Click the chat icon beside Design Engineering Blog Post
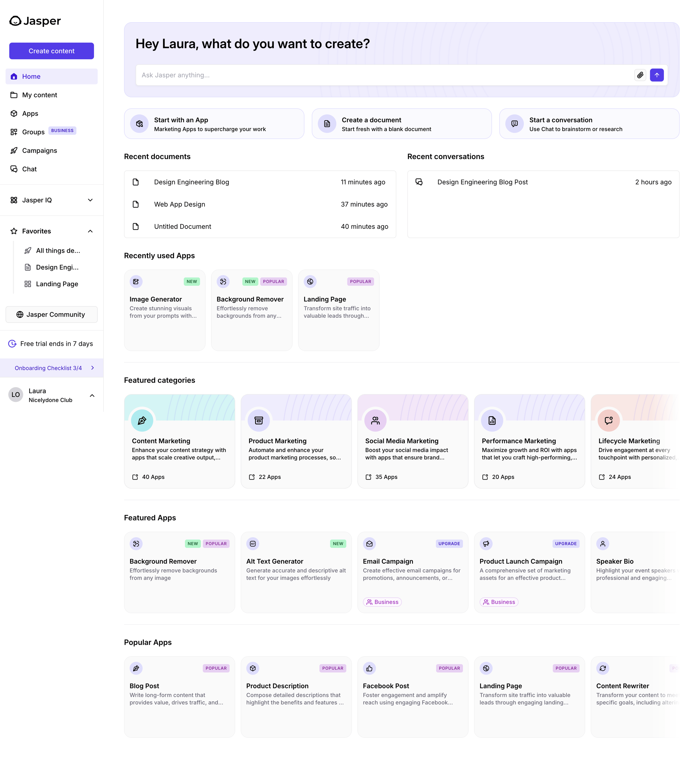 [419, 182]
